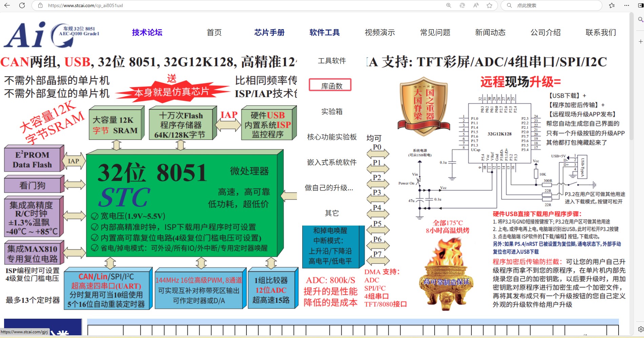644x338 pixels.
Task: Open the zoom magnifier in the address bar
Action: pyautogui.click(x=449, y=5)
